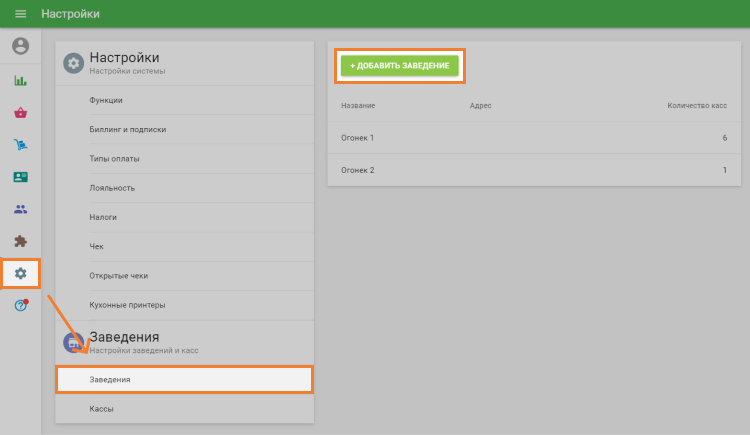The width and height of the screenshot is (750, 435).
Task: Open the inventory cart icon
Action: tap(20, 145)
